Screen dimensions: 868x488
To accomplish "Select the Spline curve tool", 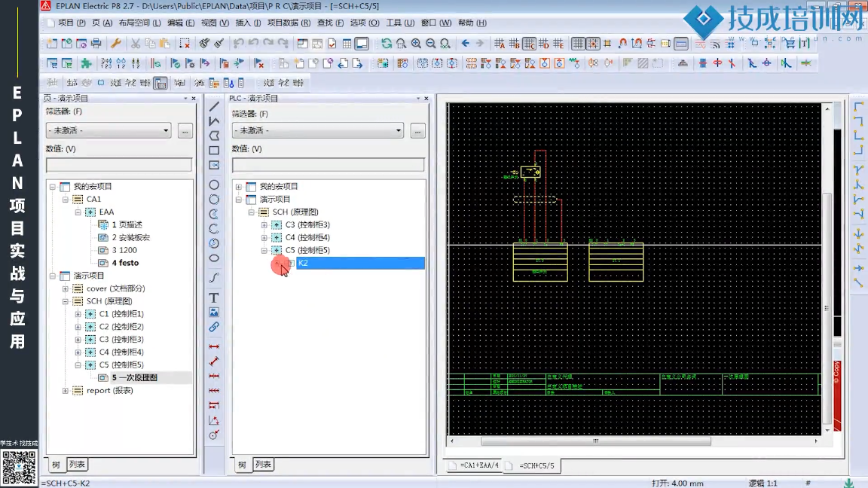I will (214, 278).
